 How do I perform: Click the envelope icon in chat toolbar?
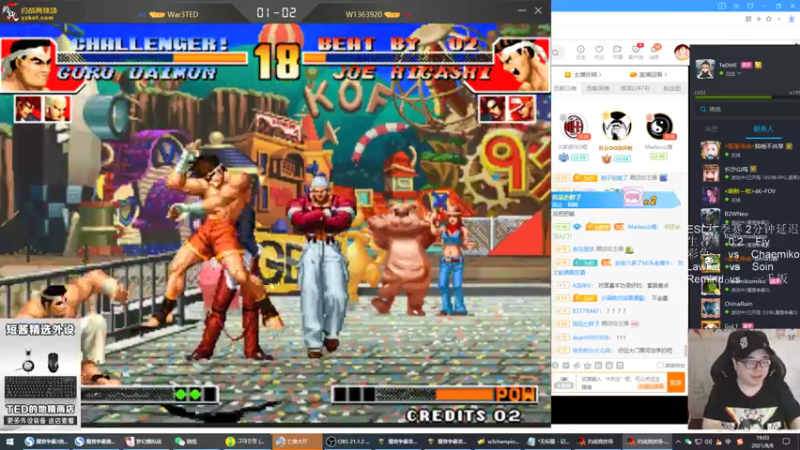[566, 365]
